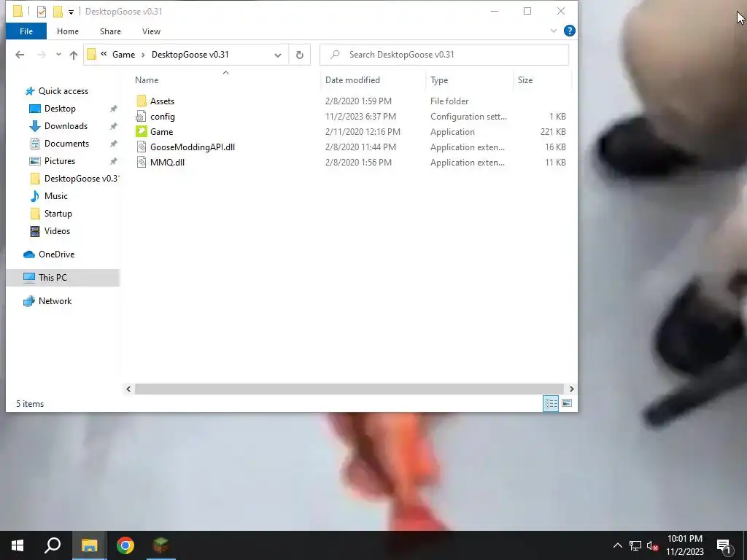Image resolution: width=747 pixels, height=560 pixels.
Task: Click the scrollbar left arrow
Action: [128, 389]
